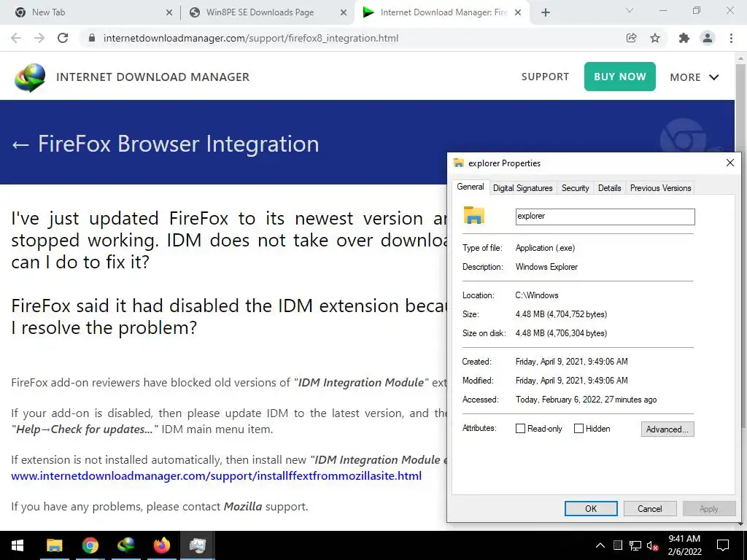Click the muted volume tray icon
Viewport: 747px width, 560px height.
(x=653, y=546)
